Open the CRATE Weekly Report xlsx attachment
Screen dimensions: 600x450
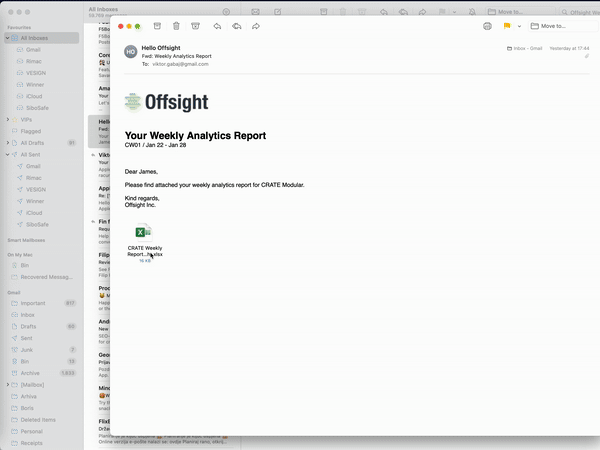tap(144, 233)
